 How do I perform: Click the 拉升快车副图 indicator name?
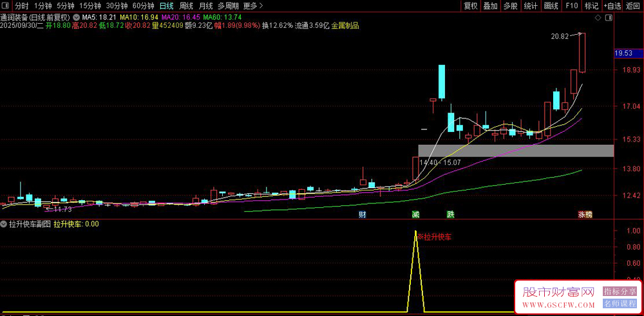tap(29, 224)
